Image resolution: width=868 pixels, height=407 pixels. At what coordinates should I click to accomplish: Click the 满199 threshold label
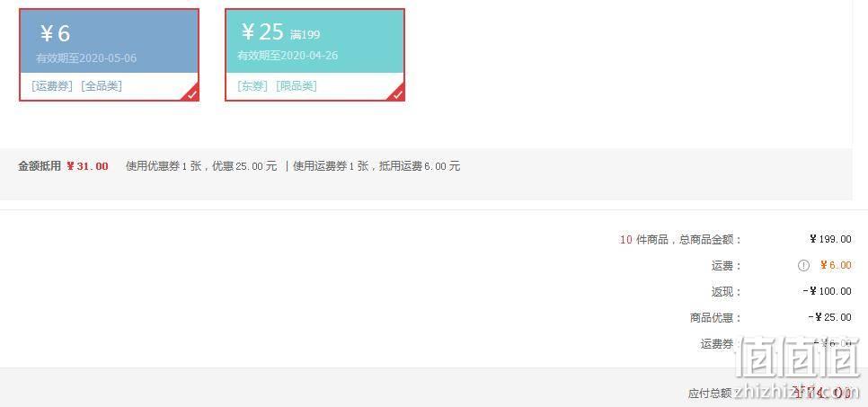(305, 35)
